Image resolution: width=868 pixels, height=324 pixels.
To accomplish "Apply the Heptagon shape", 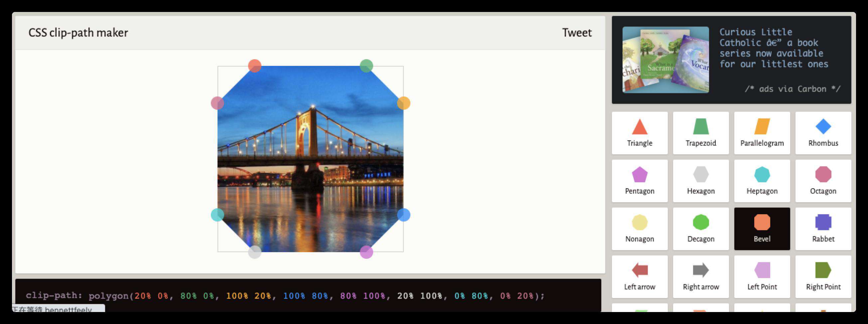I will click(762, 181).
